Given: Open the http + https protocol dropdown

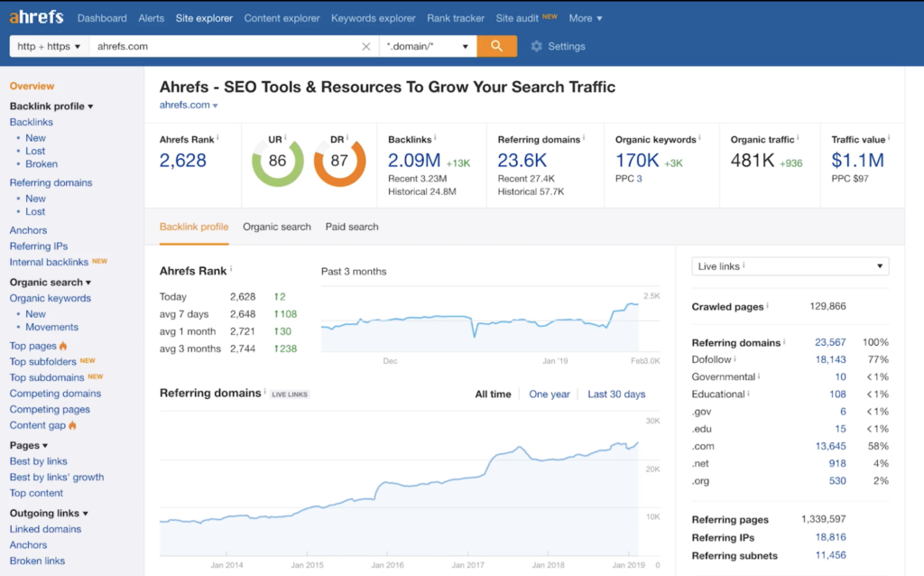Looking at the screenshot, I should [49, 46].
